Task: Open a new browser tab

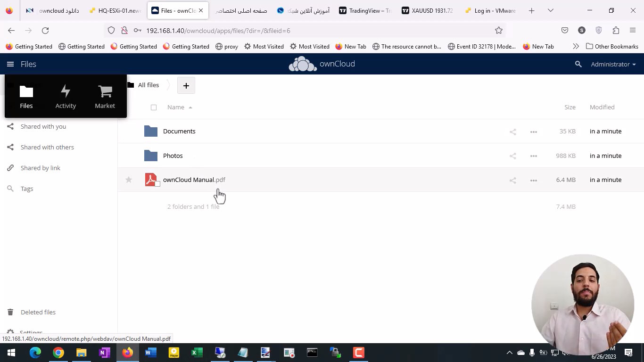Action: [x=531, y=10]
